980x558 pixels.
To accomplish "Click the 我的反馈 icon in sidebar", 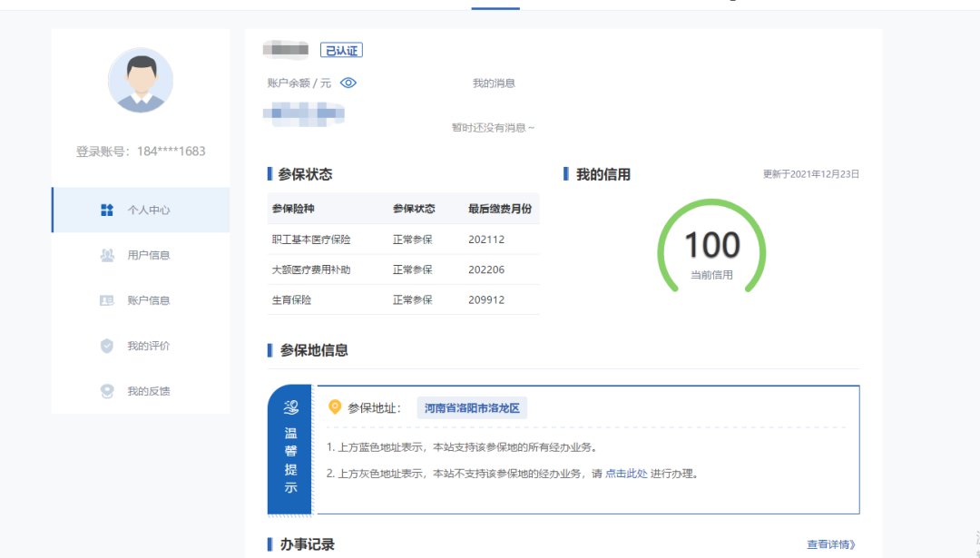I will (x=106, y=391).
